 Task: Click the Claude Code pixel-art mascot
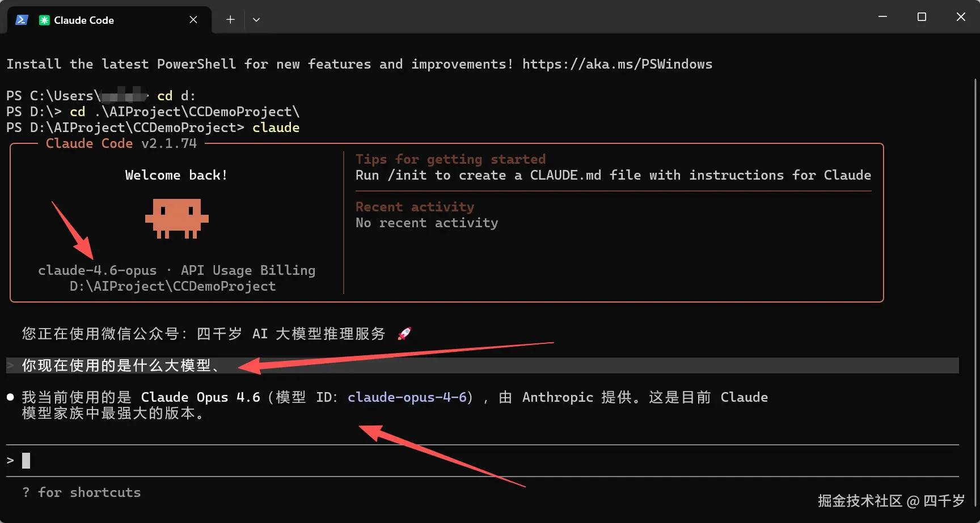coord(176,219)
